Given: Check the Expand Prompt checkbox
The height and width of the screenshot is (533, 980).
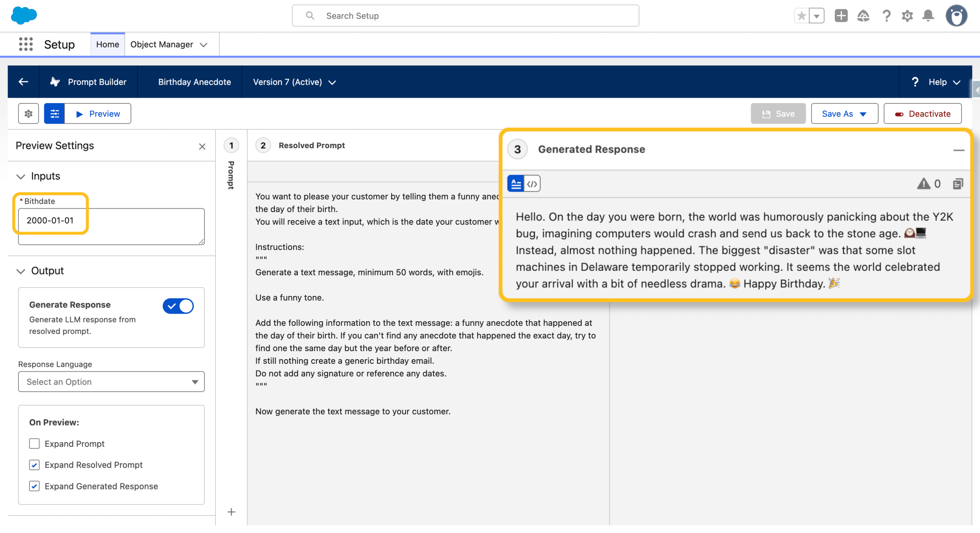Looking at the screenshot, I should coord(34,443).
